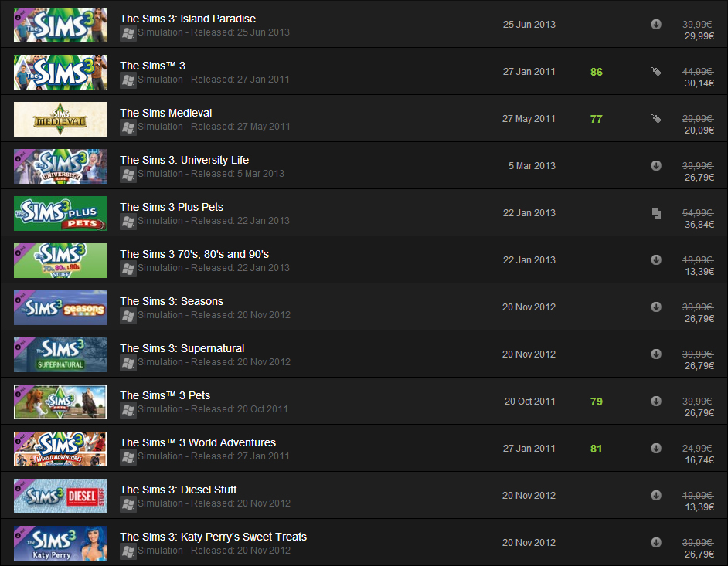
Task: Click the package icon for The Sims 3 Plus Pets
Action: 656,213
